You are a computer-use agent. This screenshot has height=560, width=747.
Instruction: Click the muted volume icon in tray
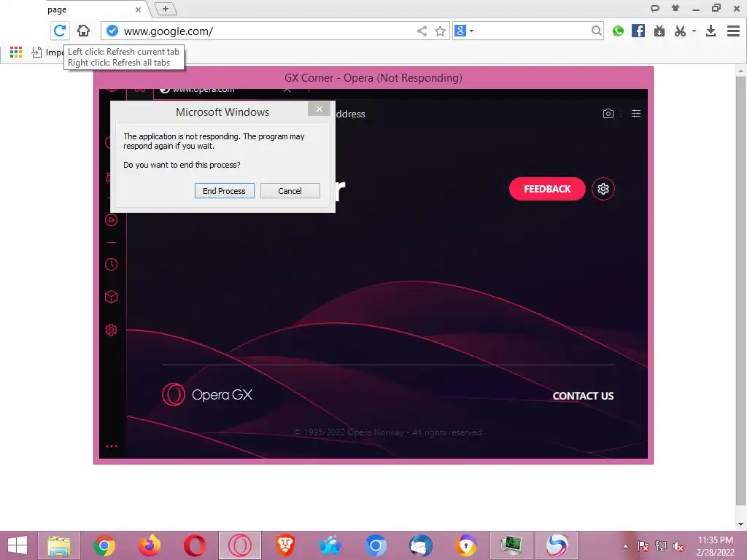click(678, 546)
